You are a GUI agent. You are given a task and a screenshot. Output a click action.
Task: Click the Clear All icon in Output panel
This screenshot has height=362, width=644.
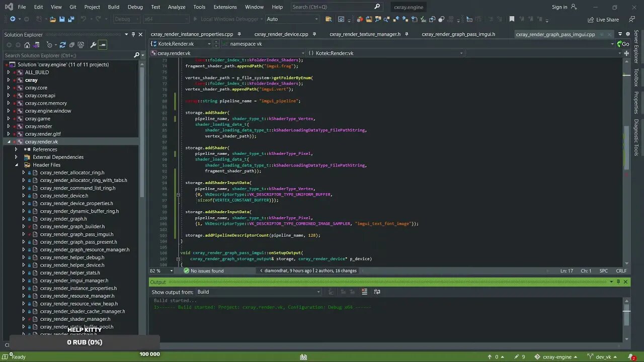click(x=364, y=292)
